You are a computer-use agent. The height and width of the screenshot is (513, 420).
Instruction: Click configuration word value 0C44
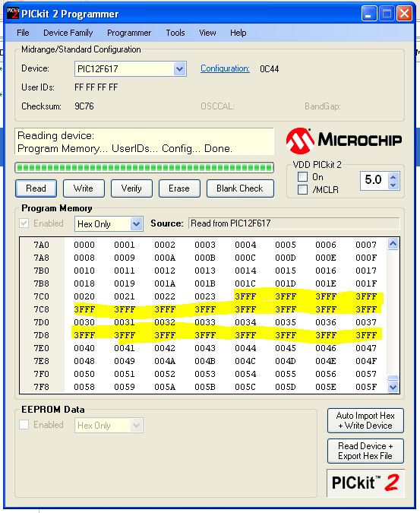pyautogui.click(x=270, y=69)
